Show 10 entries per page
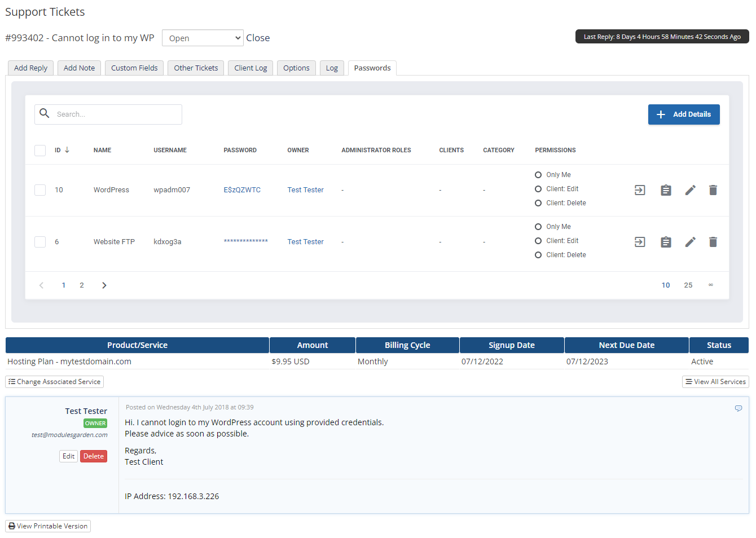Image resolution: width=756 pixels, height=538 pixels. click(x=666, y=285)
